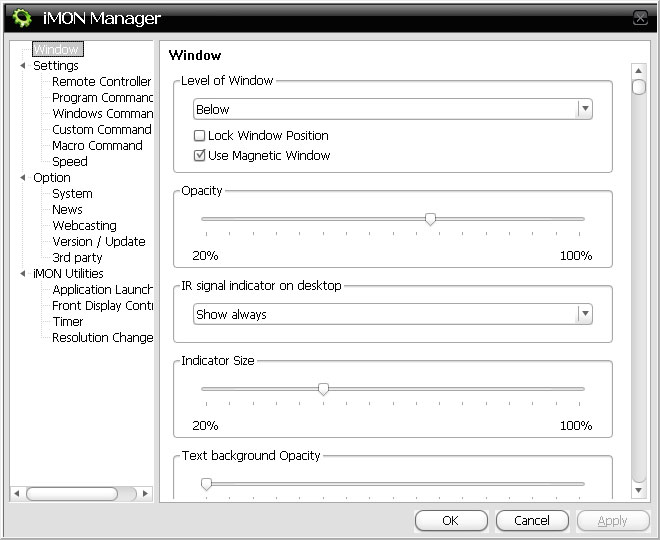660x540 pixels.
Task: Collapse the Option tree node
Action: tap(23, 178)
